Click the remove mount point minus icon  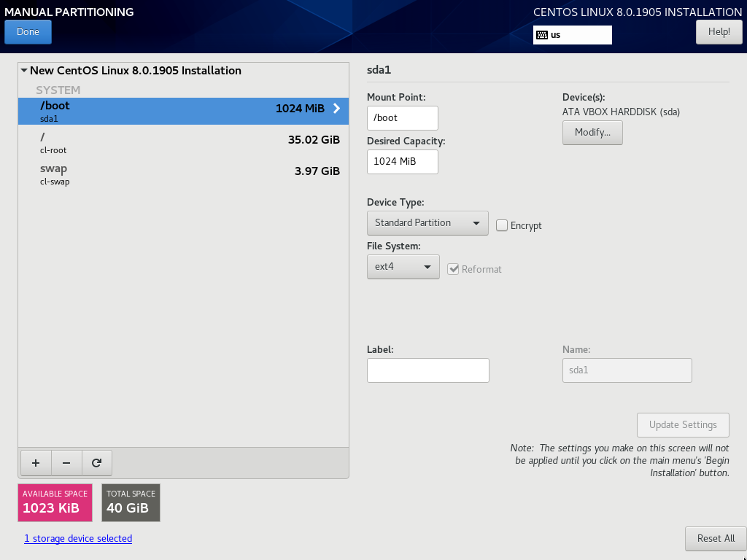pyautogui.click(x=66, y=462)
